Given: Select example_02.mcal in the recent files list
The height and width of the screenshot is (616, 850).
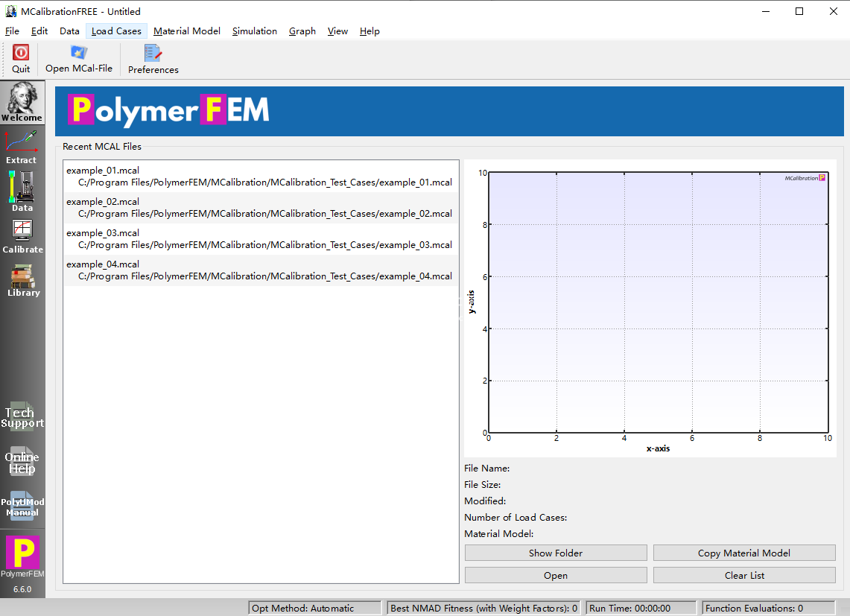Looking at the screenshot, I should click(261, 208).
